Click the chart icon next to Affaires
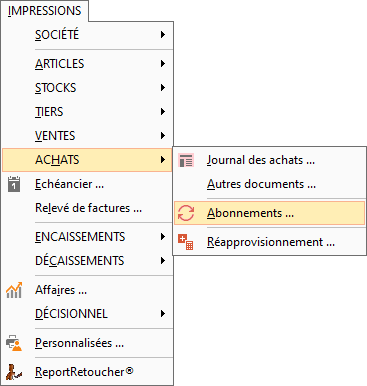 pos(14,290)
